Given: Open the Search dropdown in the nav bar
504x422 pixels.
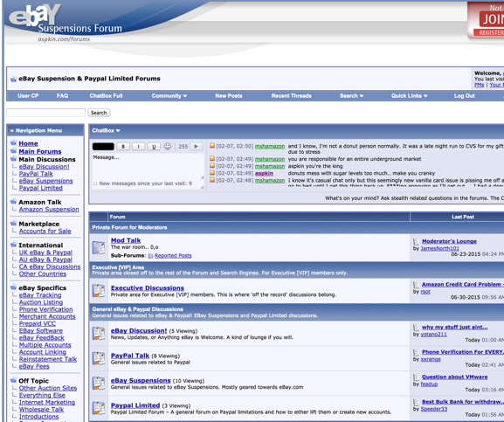Looking at the screenshot, I should tap(351, 96).
